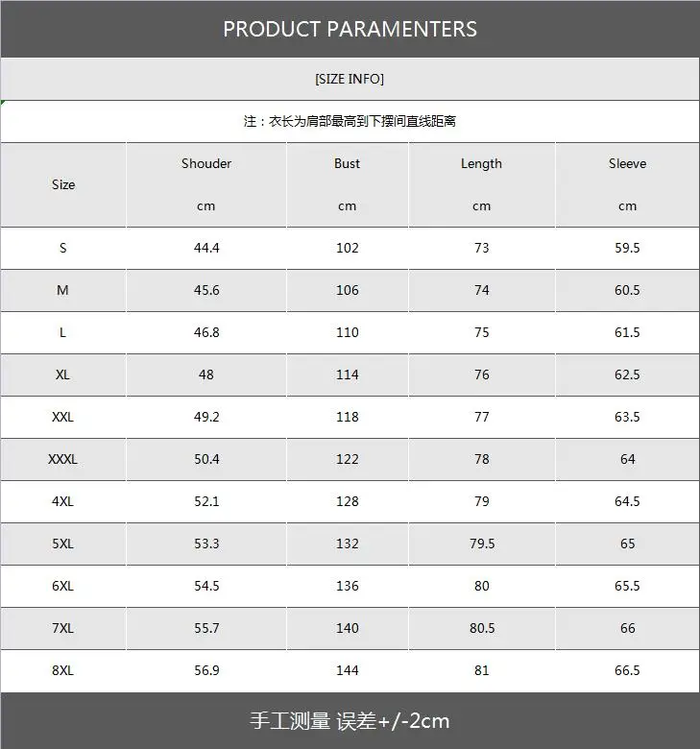
Task: Click the [SIZE INFO] heading row
Action: coord(350,79)
